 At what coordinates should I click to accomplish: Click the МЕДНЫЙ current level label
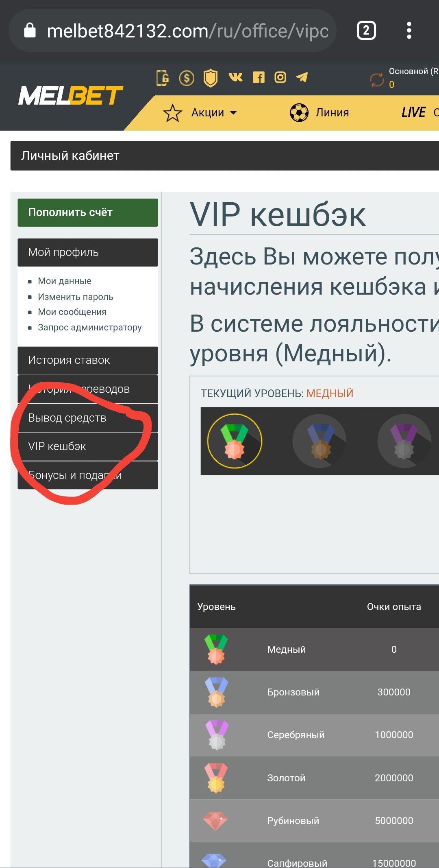(x=330, y=394)
